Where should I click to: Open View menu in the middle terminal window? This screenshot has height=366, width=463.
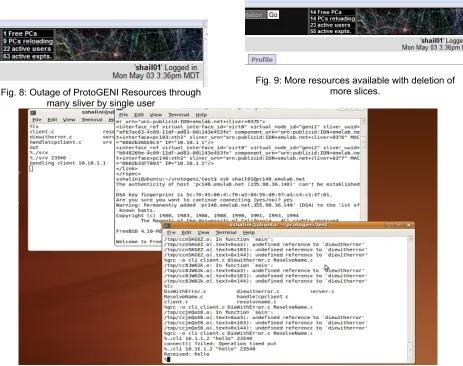(155, 115)
